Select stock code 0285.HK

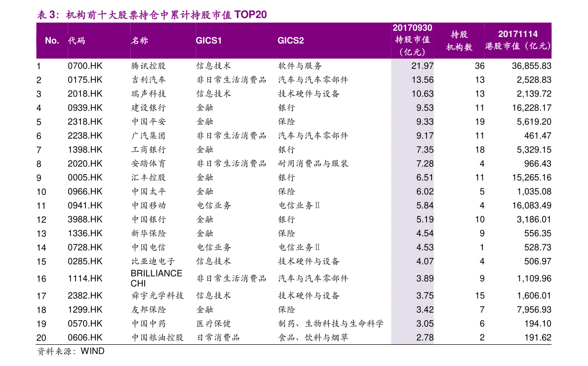pos(85,261)
